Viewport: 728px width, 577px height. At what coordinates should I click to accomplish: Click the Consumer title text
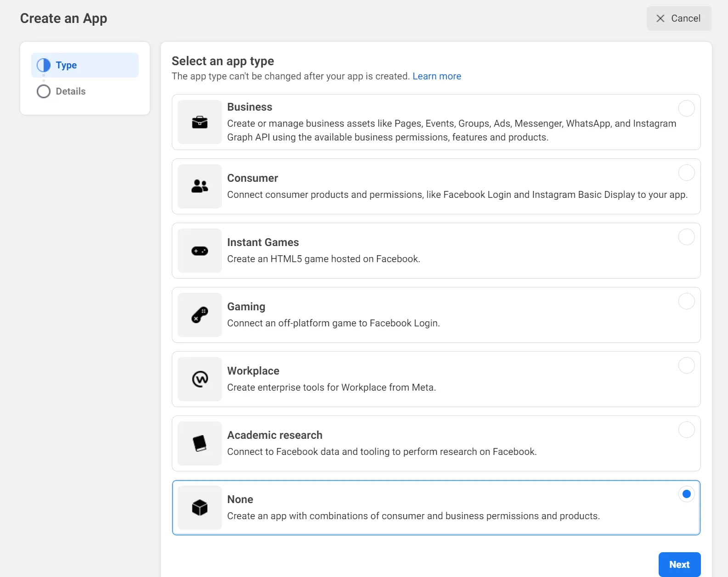pyautogui.click(x=253, y=178)
